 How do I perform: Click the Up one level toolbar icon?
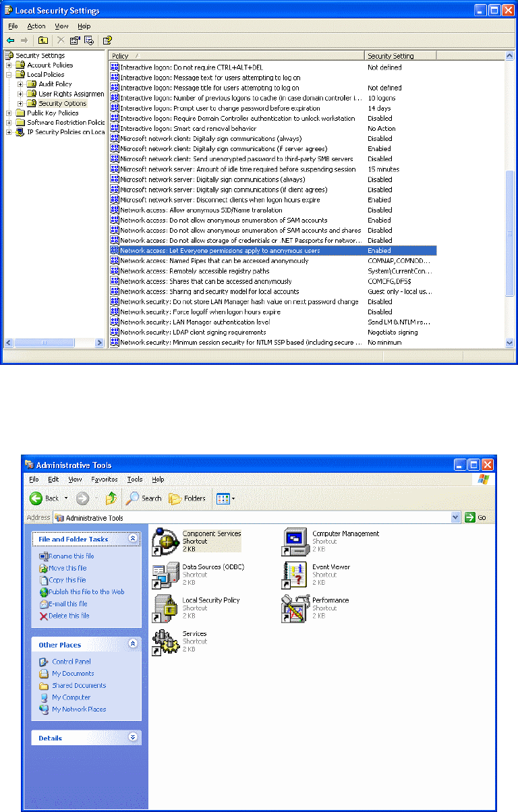point(42,40)
